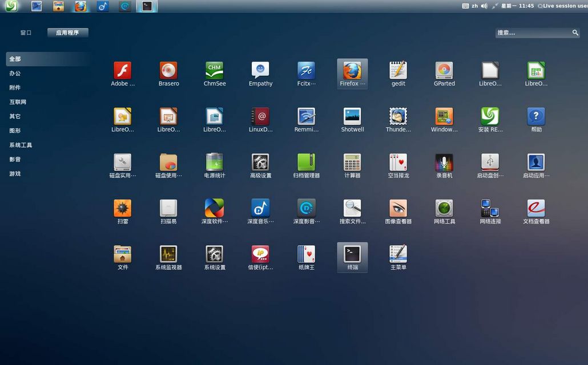Select the 应用程序 tab

coord(67,33)
